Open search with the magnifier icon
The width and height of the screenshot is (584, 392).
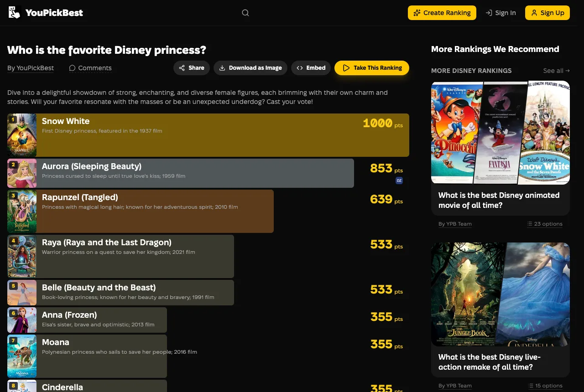click(x=245, y=13)
